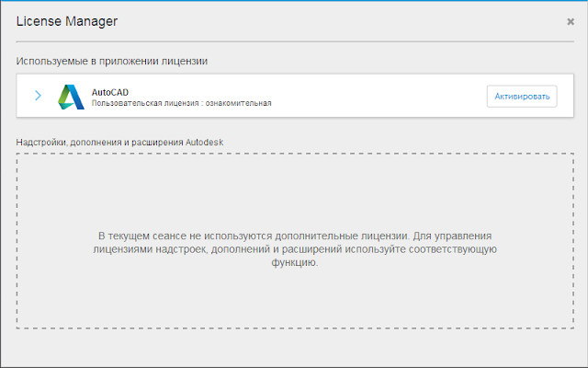
Task: Click the bottom edge of the dashed box
Action: click(294, 328)
